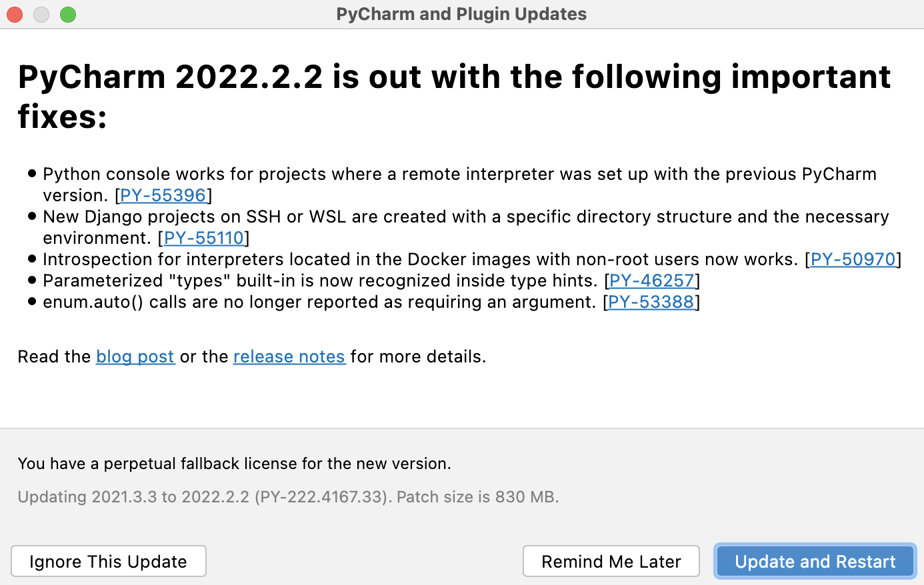
Task: Click the Ignore This Update button
Action: tap(108, 561)
